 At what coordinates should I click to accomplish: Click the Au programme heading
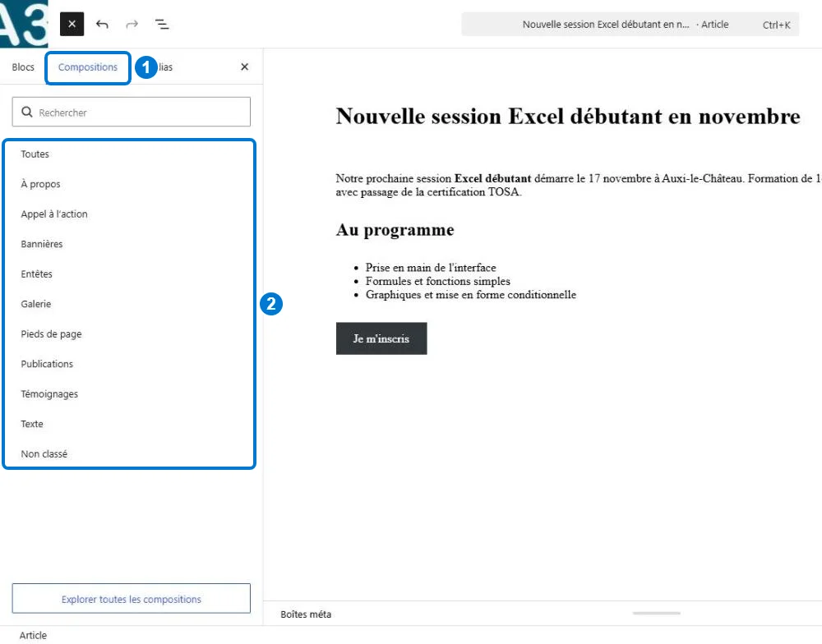coord(395,229)
